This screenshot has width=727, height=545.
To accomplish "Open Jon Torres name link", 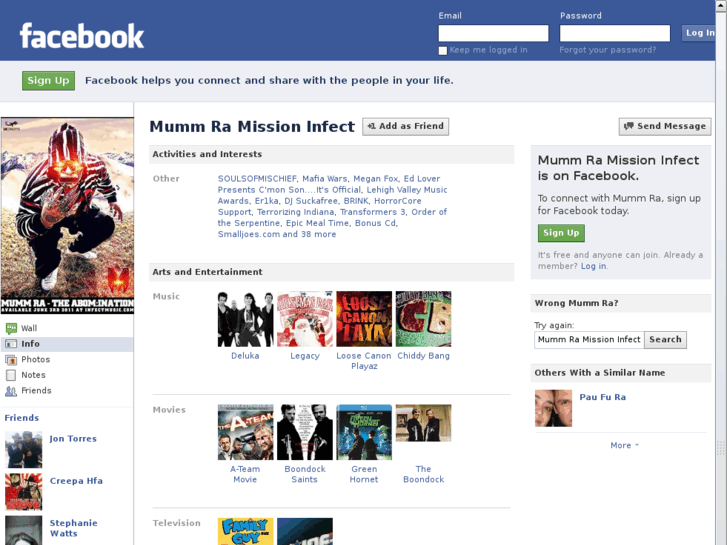I will [x=73, y=439].
